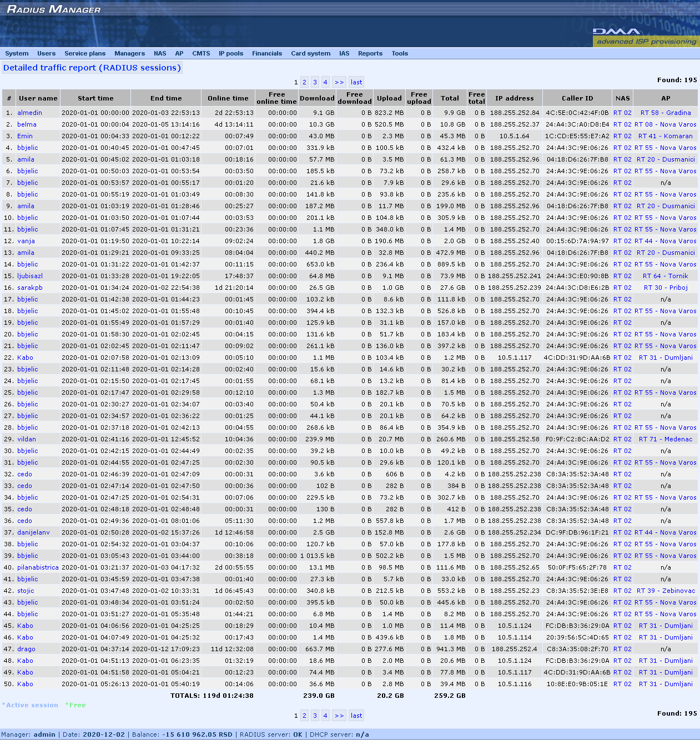Go to page 2 in bottom pagination
Image resolution: width=700 pixels, height=740 pixels.
click(x=304, y=716)
